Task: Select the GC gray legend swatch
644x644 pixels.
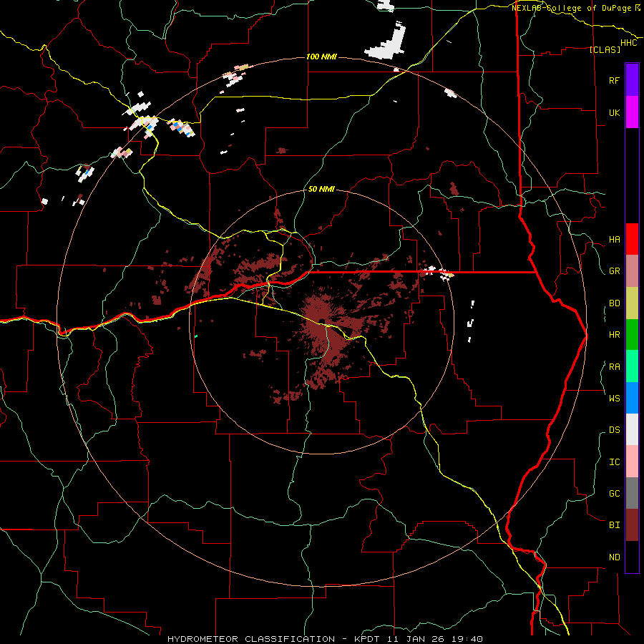Action: [632, 493]
